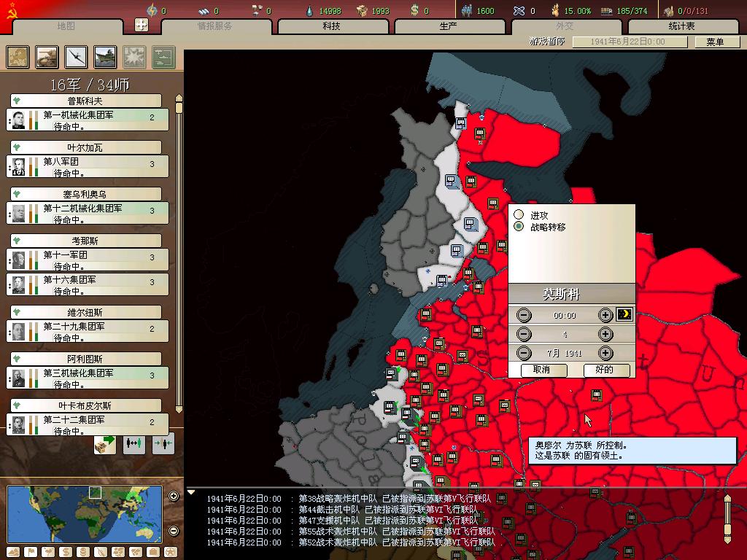This screenshot has height=560, width=747.
Task: Open the 地图 map tab
Action: coord(66,26)
